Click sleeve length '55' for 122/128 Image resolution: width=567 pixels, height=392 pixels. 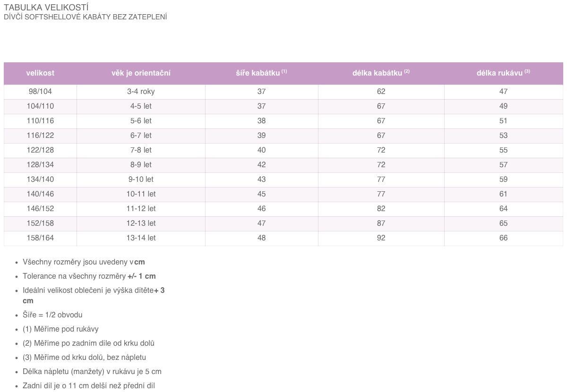click(503, 150)
